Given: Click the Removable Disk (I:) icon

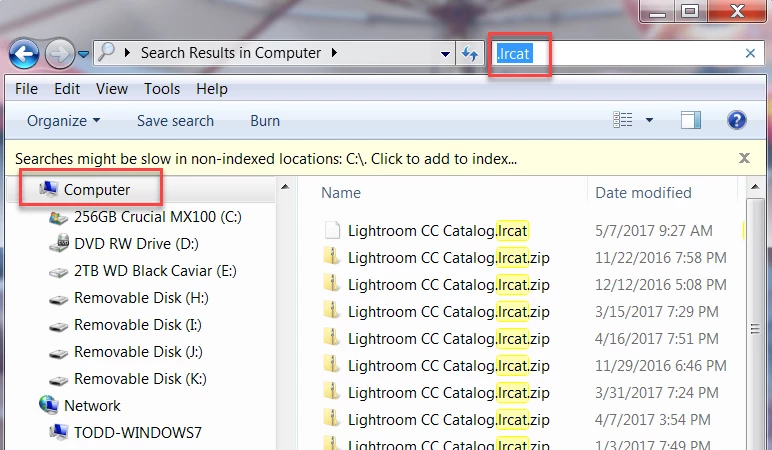Looking at the screenshot, I should (x=59, y=326).
